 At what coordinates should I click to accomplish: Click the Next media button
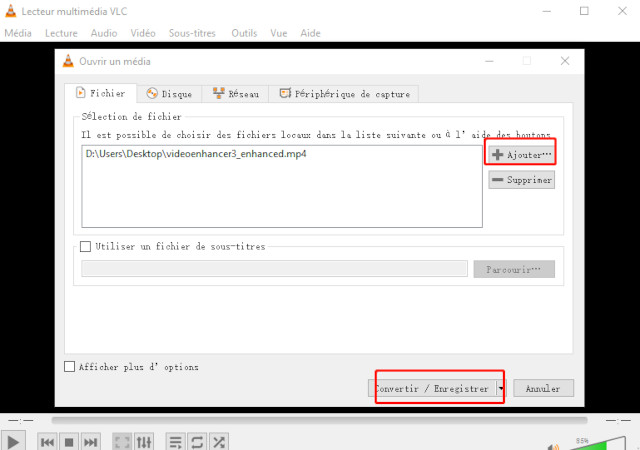tap(90, 442)
